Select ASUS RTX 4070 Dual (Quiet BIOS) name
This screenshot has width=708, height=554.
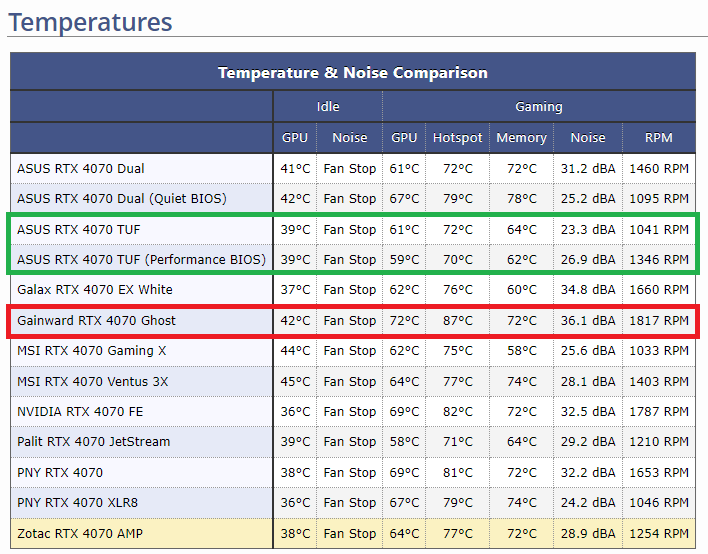[122, 199]
